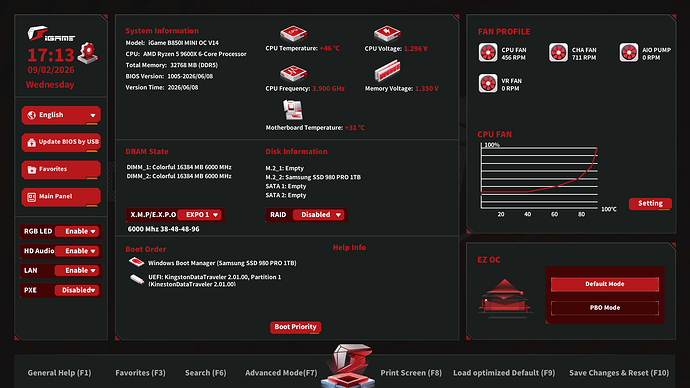690x388 pixels.
Task: Click the DIMM_1 Colorful 16384 MB entry
Action: pyautogui.click(x=179, y=167)
